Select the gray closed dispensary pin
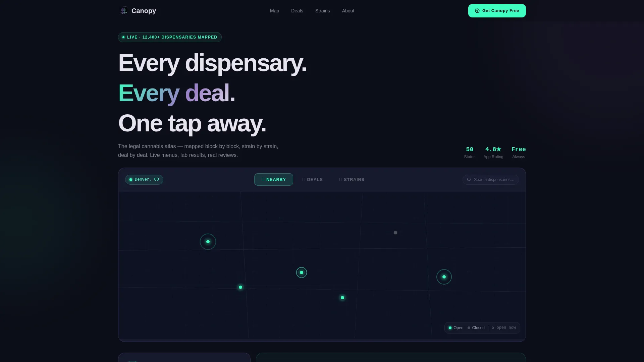This screenshot has height=362, width=644. tap(395, 233)
